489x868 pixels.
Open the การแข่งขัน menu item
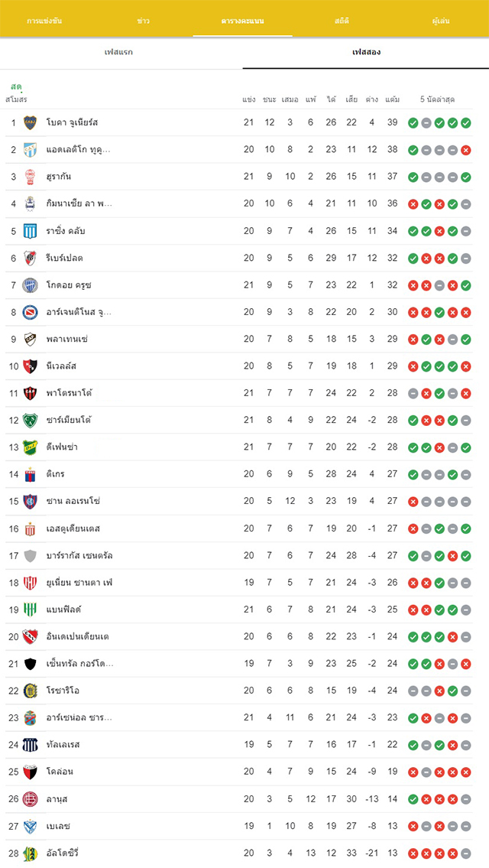pos(44,21)
